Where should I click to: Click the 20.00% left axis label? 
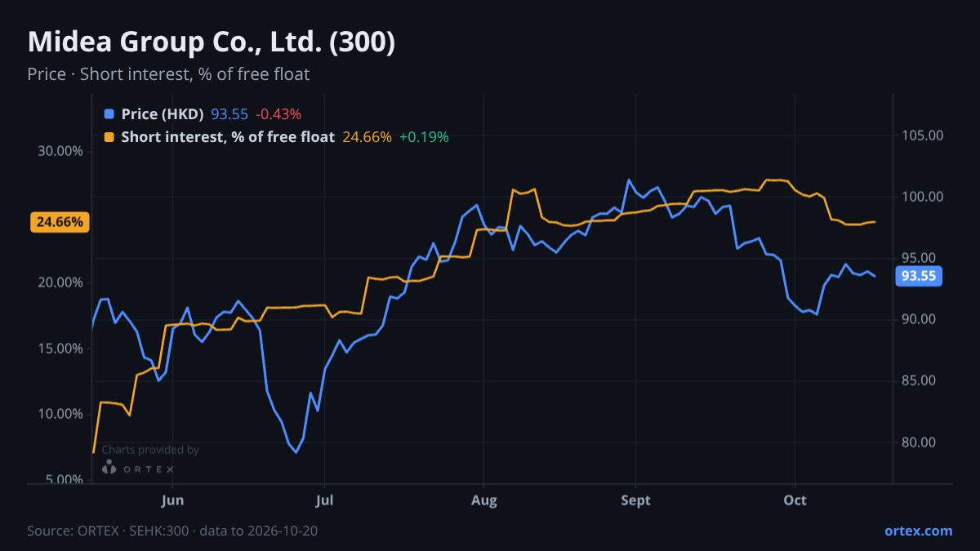[x=60, y=282]
